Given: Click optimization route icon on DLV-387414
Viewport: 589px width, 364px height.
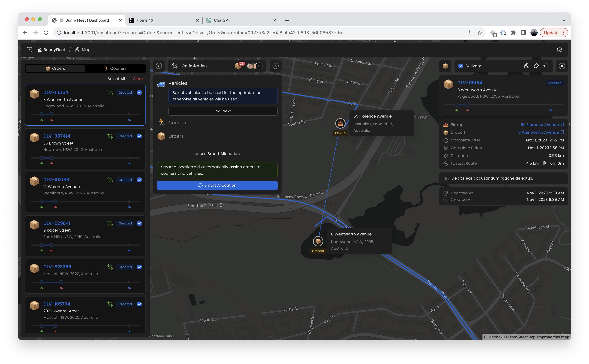Looking at the screenshot, I should (x=110, y=136).
